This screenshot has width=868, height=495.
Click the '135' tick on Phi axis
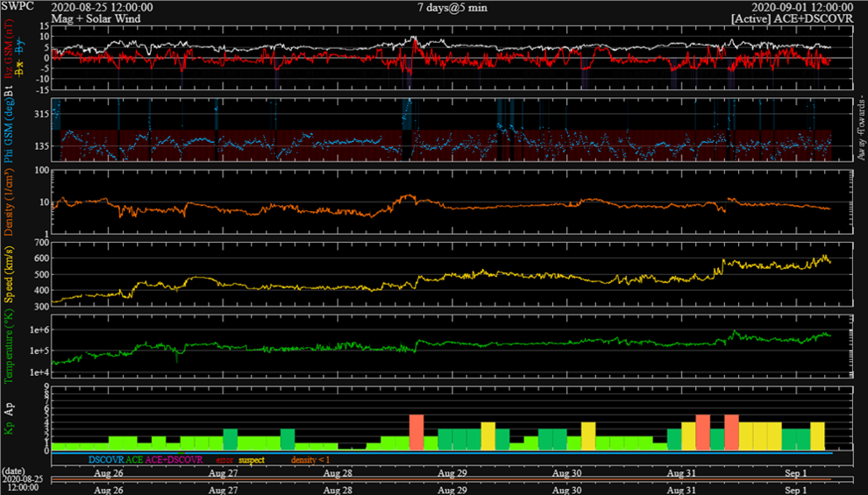[41, 146]
